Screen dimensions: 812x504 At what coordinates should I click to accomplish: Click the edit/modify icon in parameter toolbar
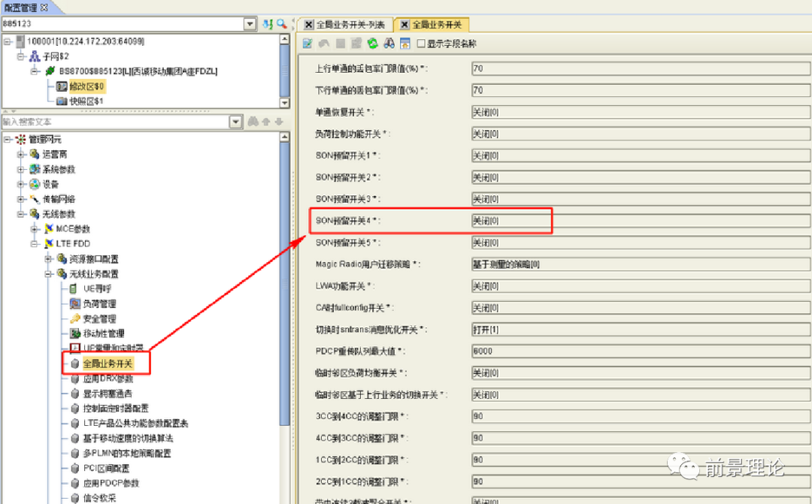(x=308, y=44)
